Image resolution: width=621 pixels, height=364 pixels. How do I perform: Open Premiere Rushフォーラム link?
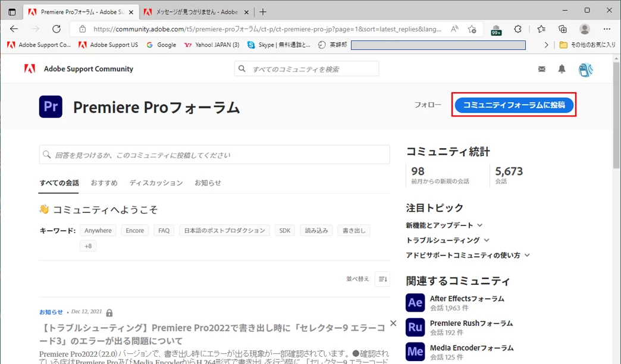tap(471, 323)
